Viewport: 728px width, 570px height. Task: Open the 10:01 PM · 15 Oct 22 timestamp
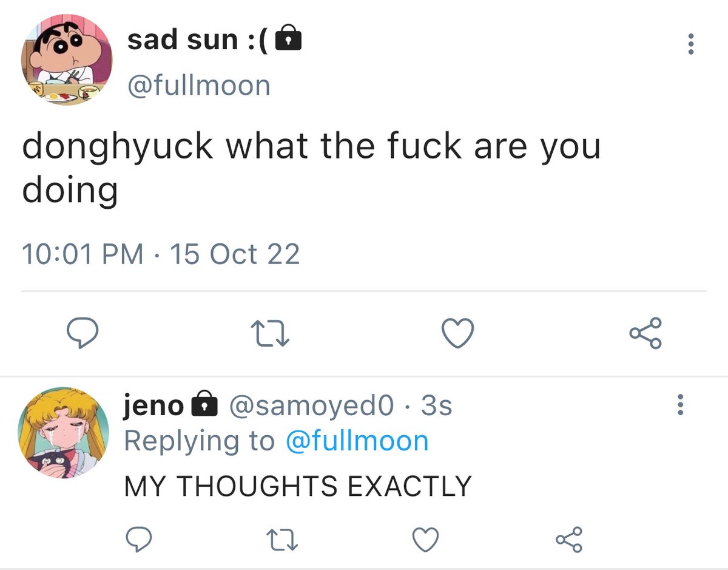161,254
